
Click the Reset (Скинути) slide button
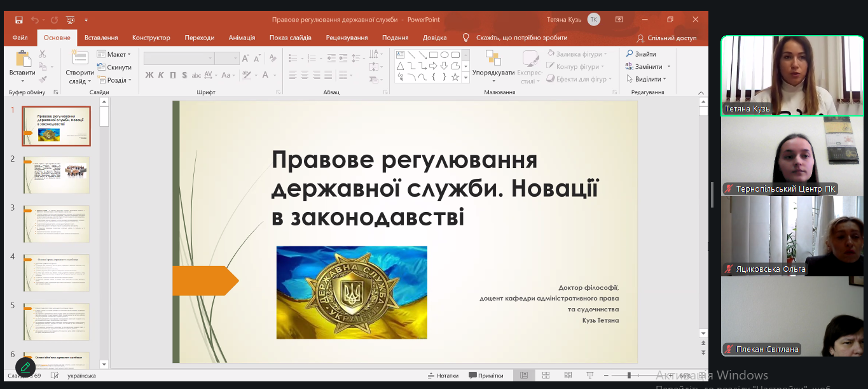(x=114, y=67)
